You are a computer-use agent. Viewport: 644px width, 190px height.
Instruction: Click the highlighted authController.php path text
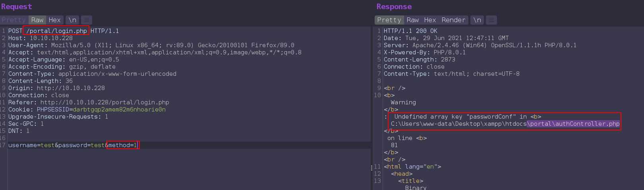tap(573, 124)
